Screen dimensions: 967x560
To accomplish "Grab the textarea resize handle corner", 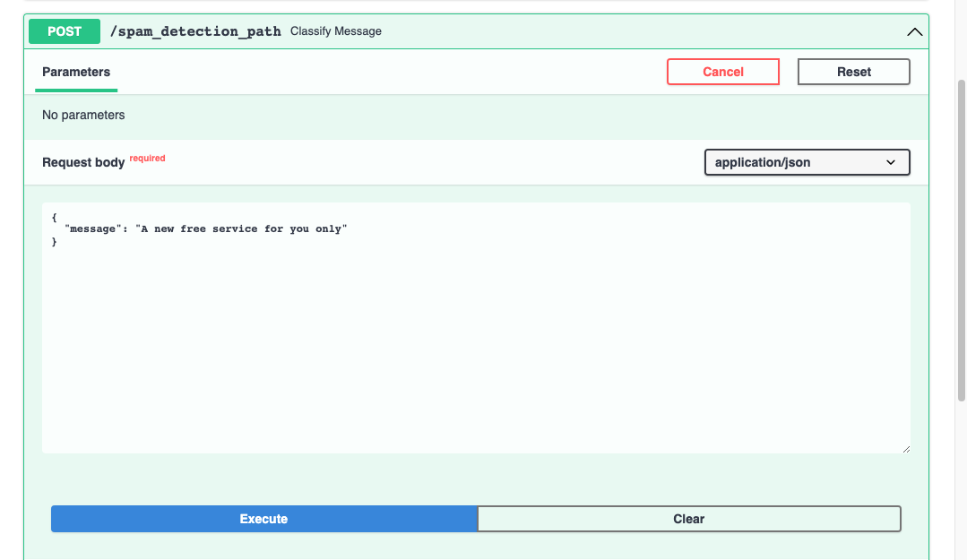I will (905, 448).
